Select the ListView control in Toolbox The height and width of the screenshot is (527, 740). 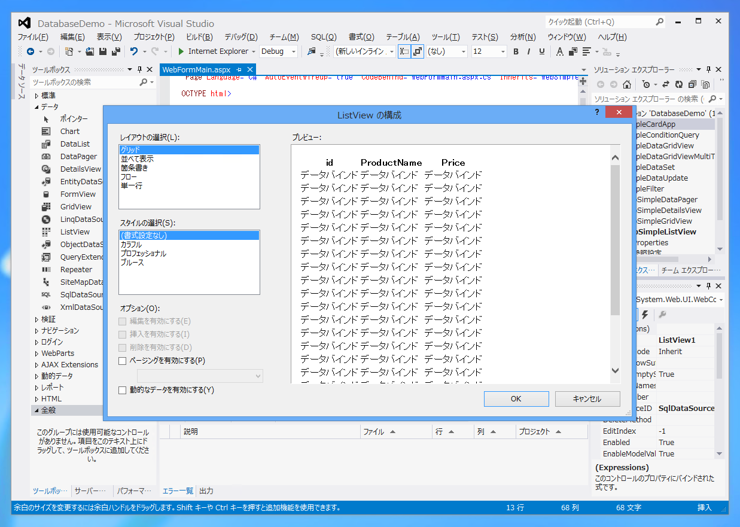[x=75, y=232]
